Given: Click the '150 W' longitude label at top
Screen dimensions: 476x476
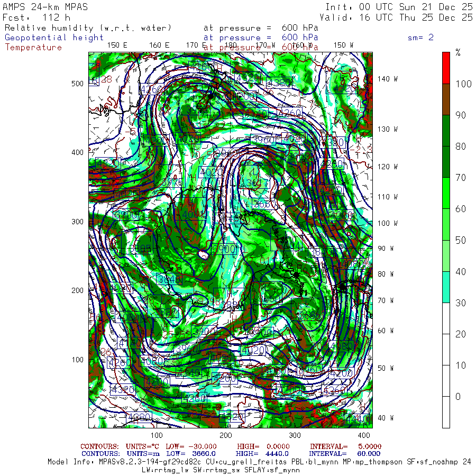Looking at the screenshot, I should [x=343, y=45].
